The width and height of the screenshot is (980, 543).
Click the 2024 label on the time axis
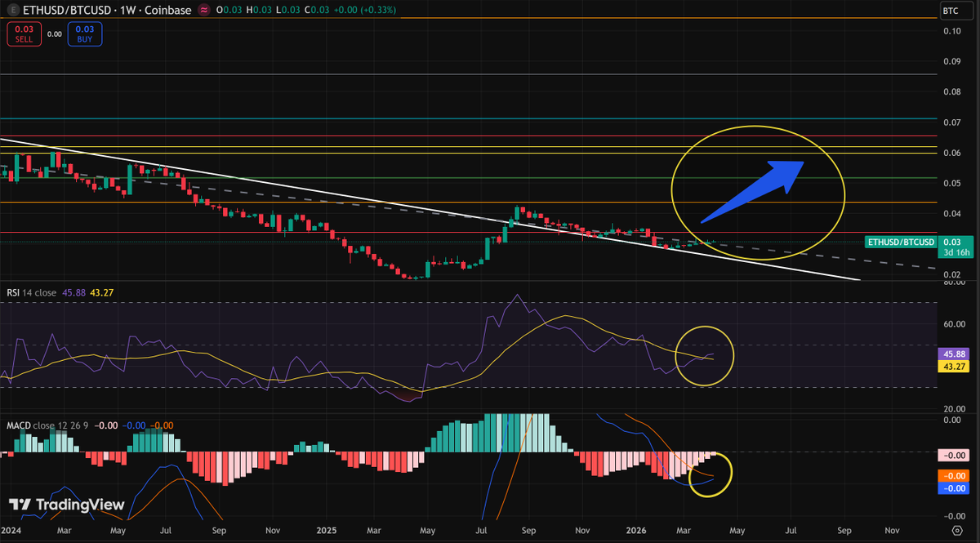(x=11, y=531)
